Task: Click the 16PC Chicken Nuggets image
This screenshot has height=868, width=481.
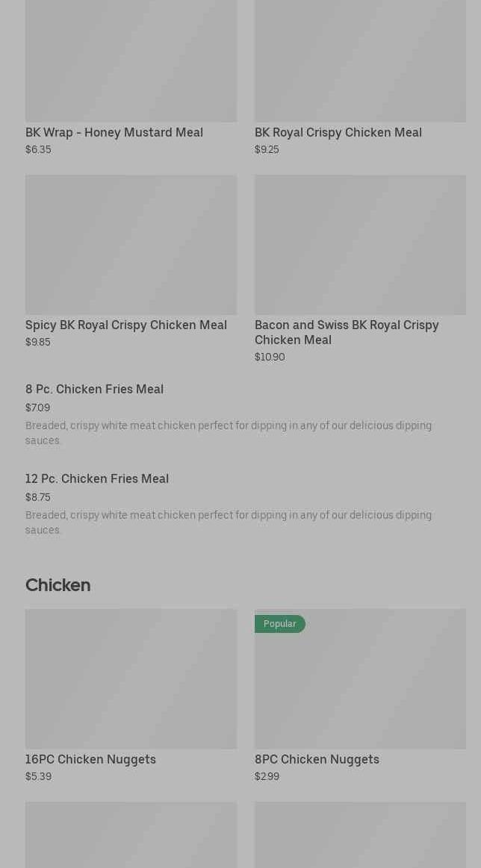Action: (131, 678)
